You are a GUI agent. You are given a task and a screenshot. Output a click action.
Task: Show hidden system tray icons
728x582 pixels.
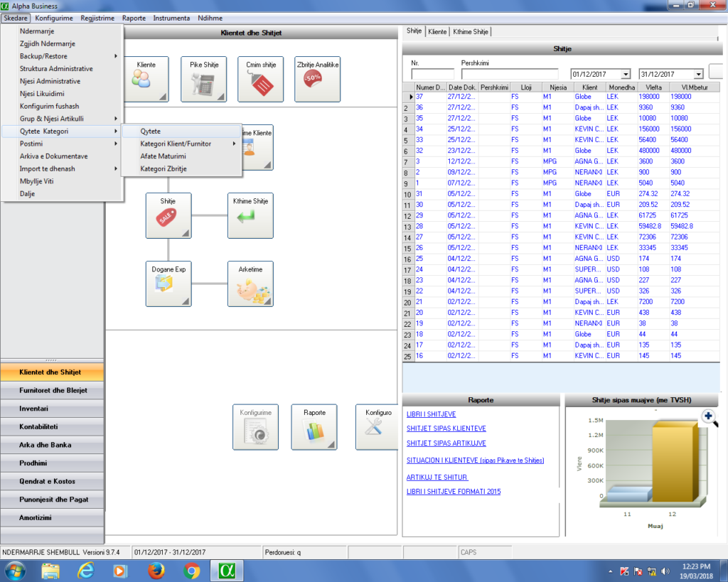[610, 571]
